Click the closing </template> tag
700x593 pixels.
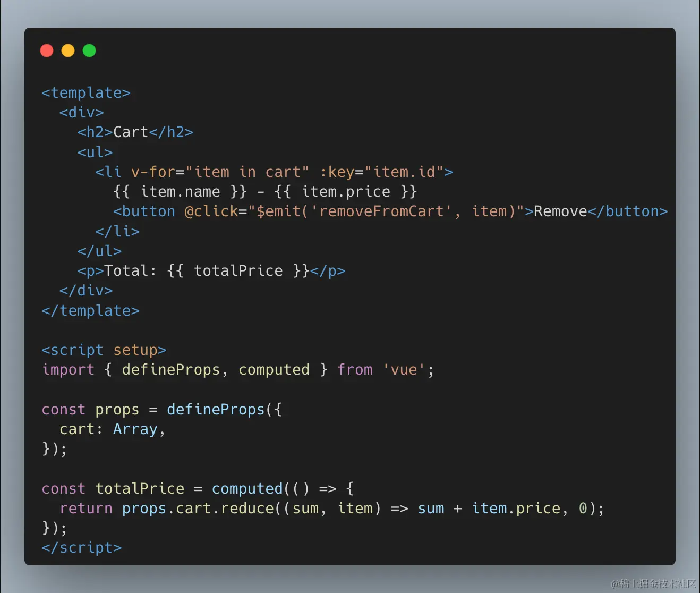[x=90, y=311]
